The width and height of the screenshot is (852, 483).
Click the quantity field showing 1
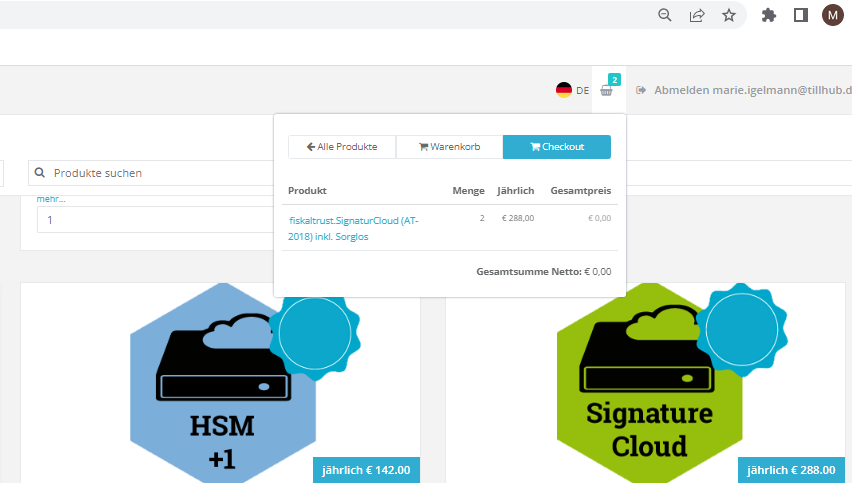[x=156, y=219]
